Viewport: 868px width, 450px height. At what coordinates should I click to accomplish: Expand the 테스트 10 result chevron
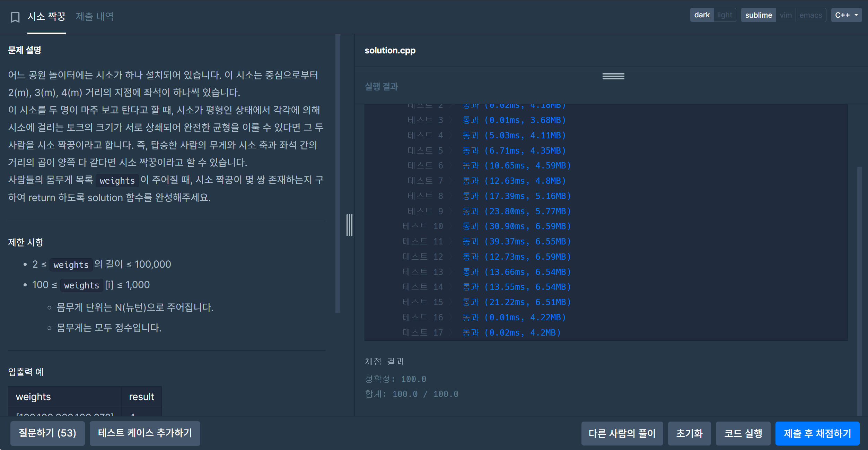tap(451, 226)
